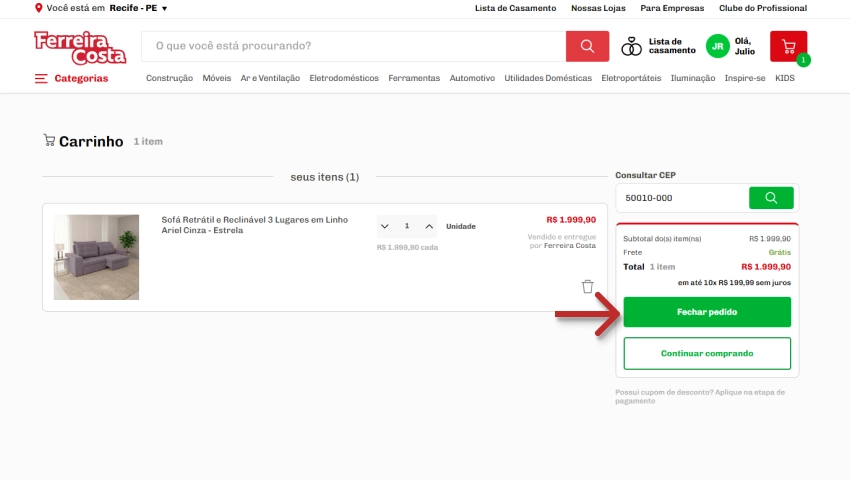Click the Ferreira Costa logo
Viewport: 850px width, 480px height.
(80, 48)
